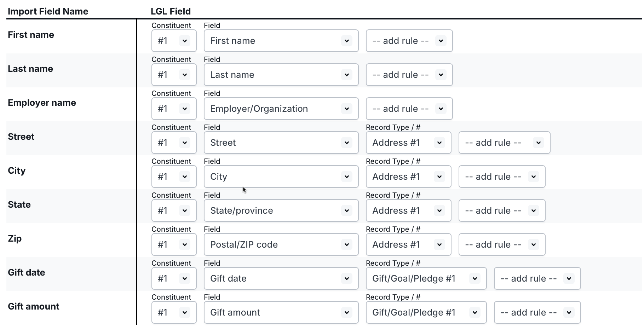Open Last name field selector
The width and height of the screenshot is (644, 329).
(281, 75)
